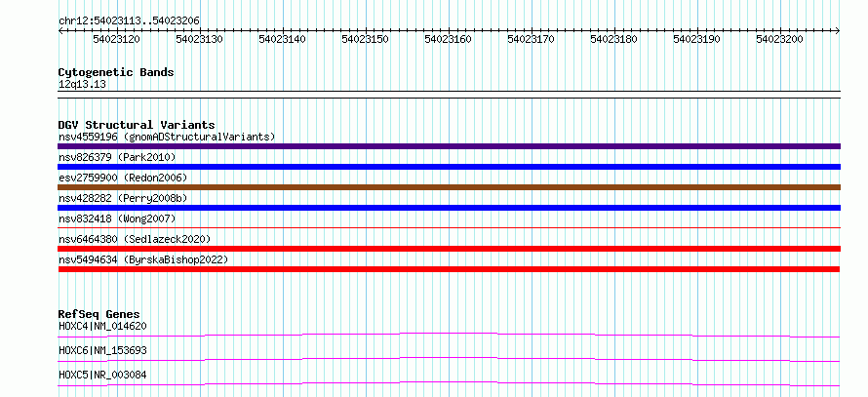Viewport: 868px width, 397px height.
Task: Click the 12q13.13 band label
Action: (x=82, y=85)
